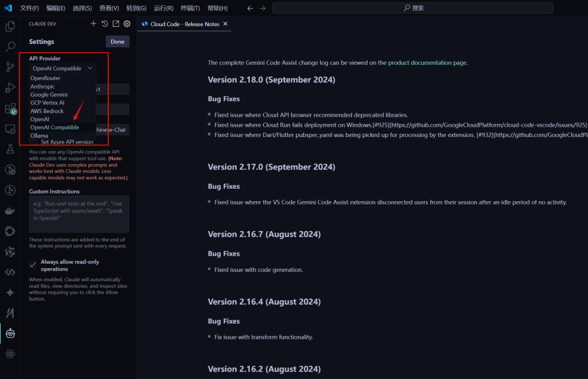
Task: Open the Source Control view
Action: click(10, 67)
